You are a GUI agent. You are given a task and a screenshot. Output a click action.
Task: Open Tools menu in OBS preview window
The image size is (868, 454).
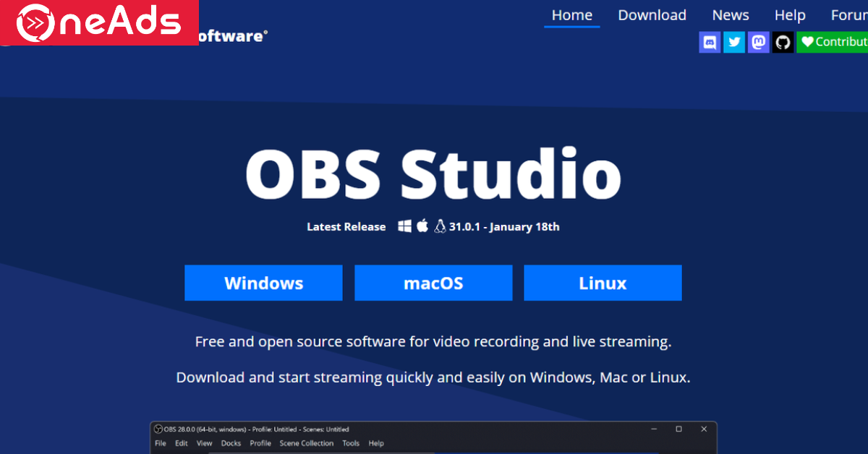click(x=351, y=443)
